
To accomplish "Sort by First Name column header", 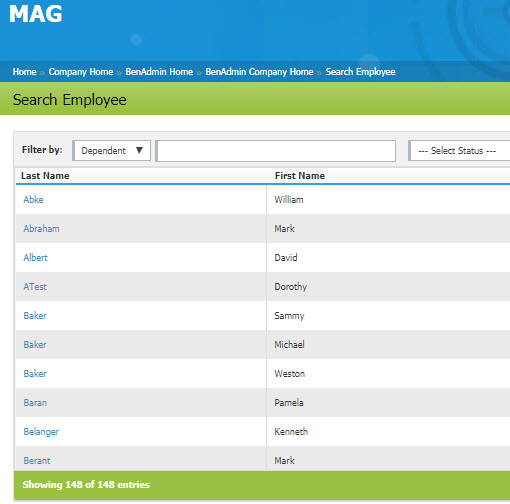I will (300, 176).
